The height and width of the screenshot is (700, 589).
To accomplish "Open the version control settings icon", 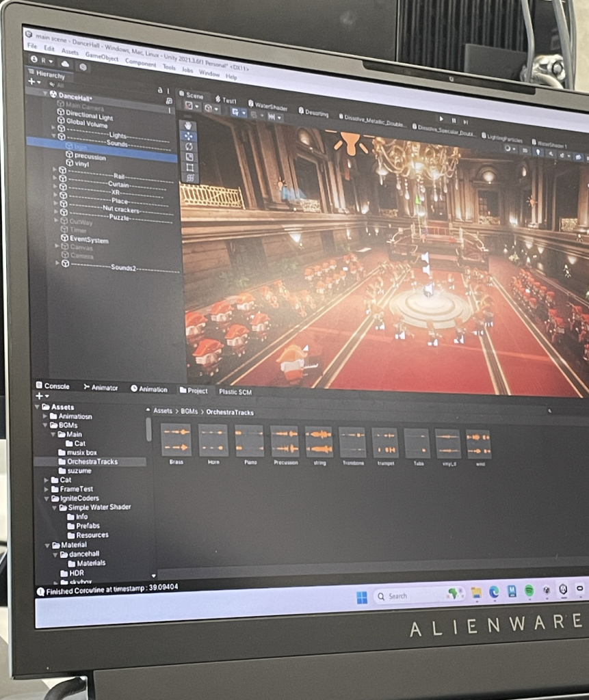I will (83, 67).
